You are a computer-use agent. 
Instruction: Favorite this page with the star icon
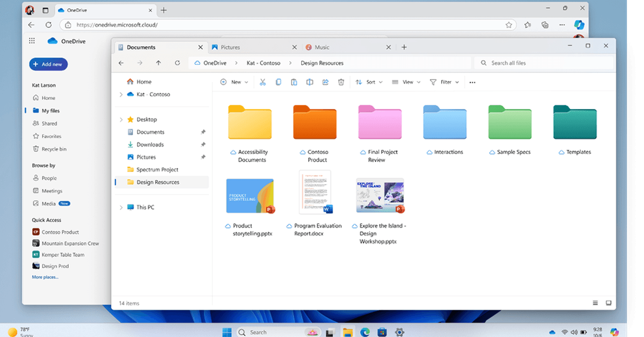[508, 25]
